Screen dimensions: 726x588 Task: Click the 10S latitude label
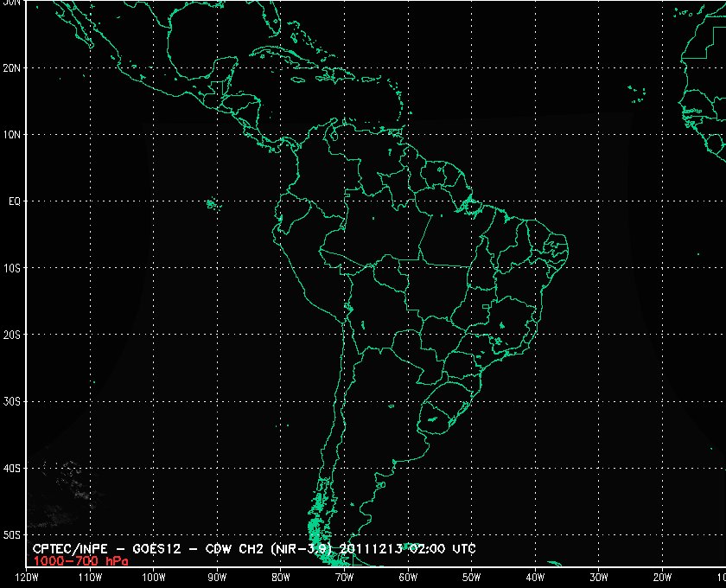12,268
